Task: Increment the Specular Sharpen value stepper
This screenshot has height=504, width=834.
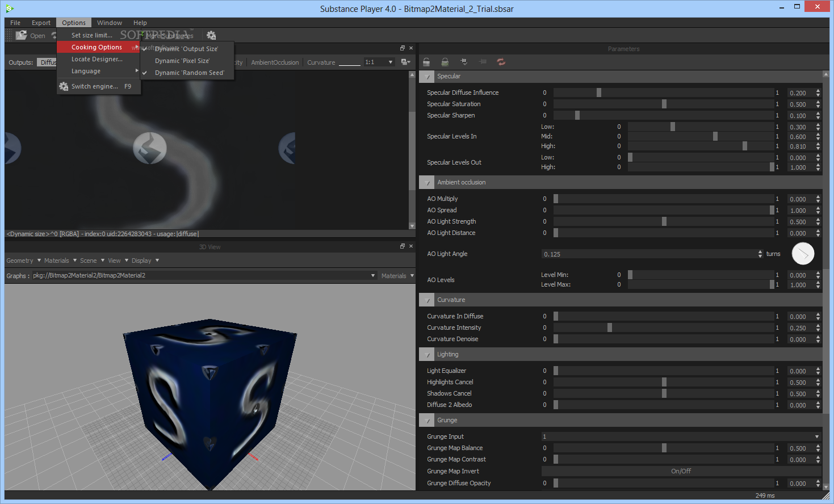Action: (818, 114)
